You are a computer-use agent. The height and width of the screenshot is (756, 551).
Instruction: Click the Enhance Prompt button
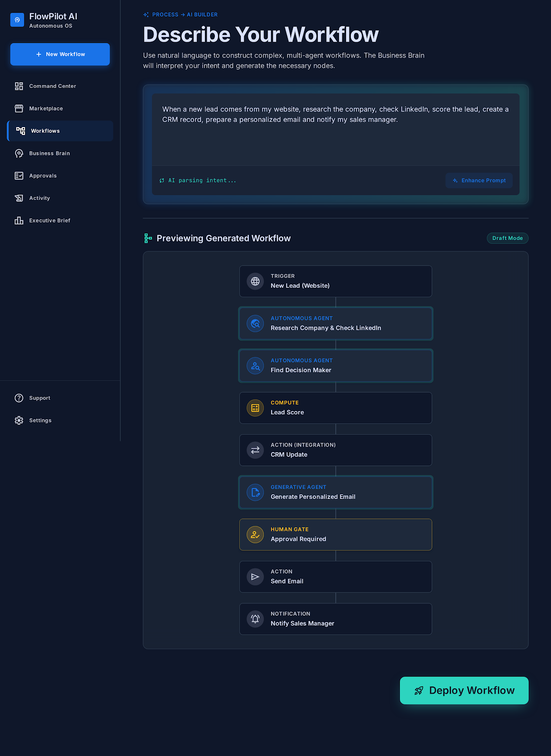(479, 180)
